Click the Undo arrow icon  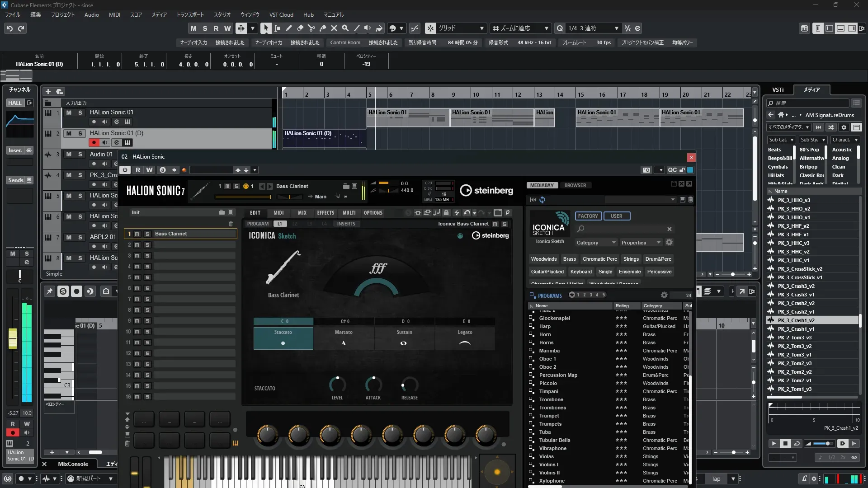9,28
